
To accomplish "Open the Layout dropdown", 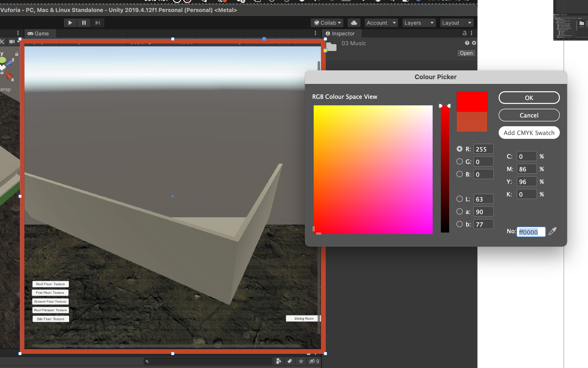I will [x=456, y=23].
